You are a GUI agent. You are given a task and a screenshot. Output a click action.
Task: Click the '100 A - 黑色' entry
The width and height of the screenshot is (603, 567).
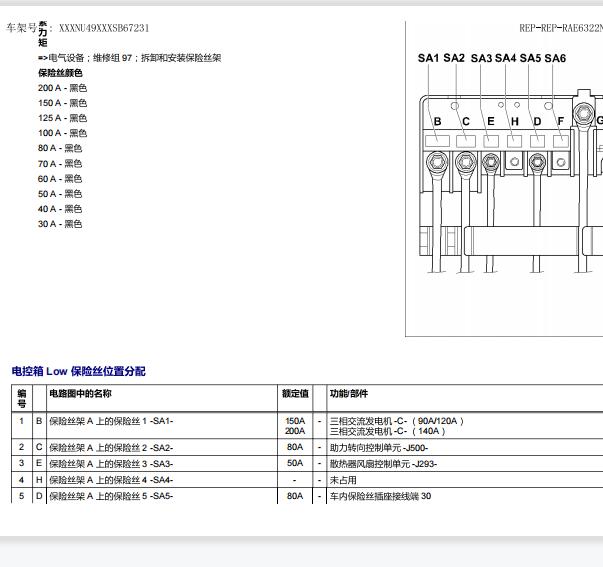62,133
